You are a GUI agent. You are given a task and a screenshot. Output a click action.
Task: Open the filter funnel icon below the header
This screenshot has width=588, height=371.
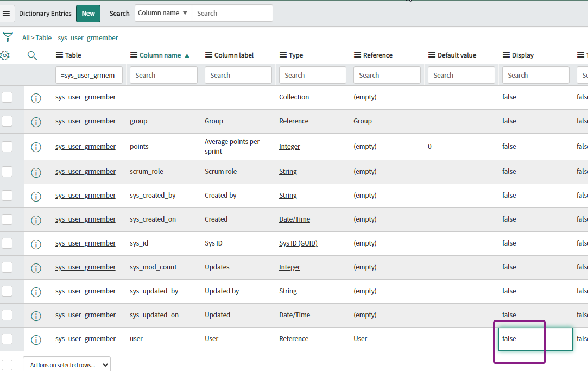point(8,36)
